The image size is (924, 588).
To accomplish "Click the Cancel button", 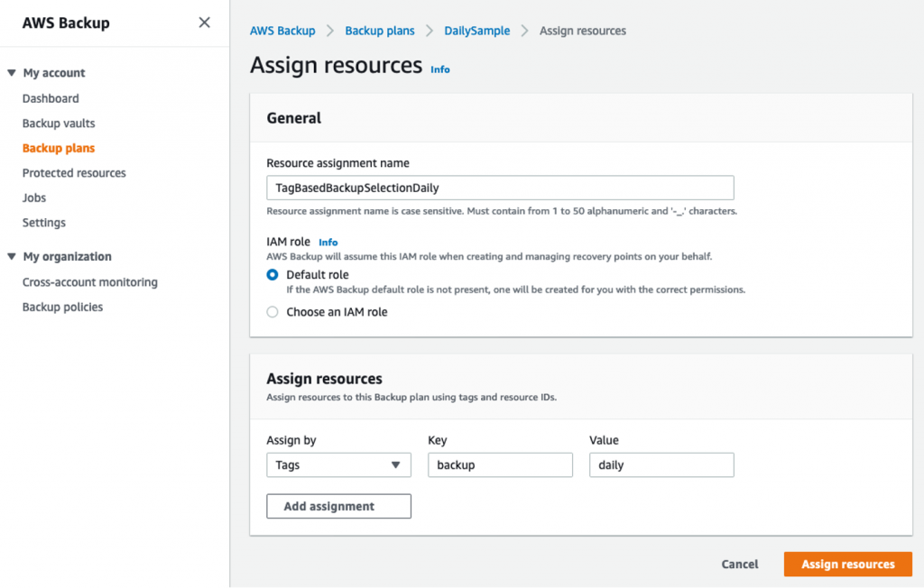I will click(x=740, y=565).
